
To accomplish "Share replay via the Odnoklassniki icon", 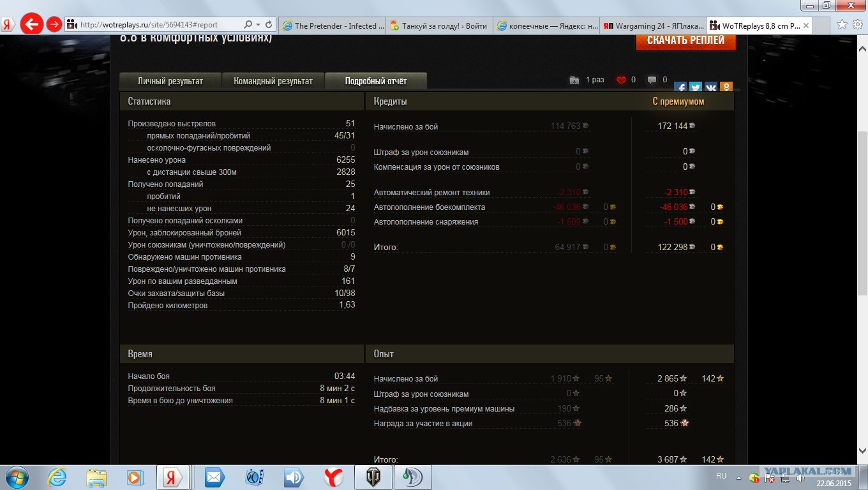I will click(x=726, y=87).
